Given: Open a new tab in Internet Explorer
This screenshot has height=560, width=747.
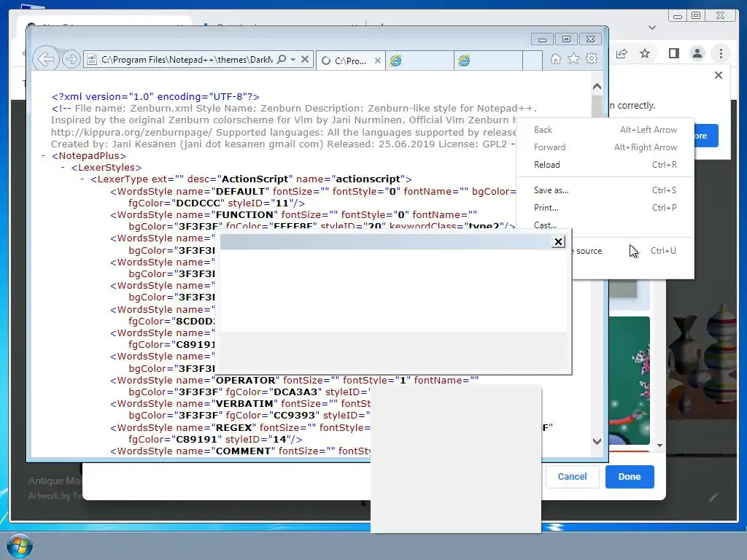Looking at the screenshot, I should pos(533,61).
